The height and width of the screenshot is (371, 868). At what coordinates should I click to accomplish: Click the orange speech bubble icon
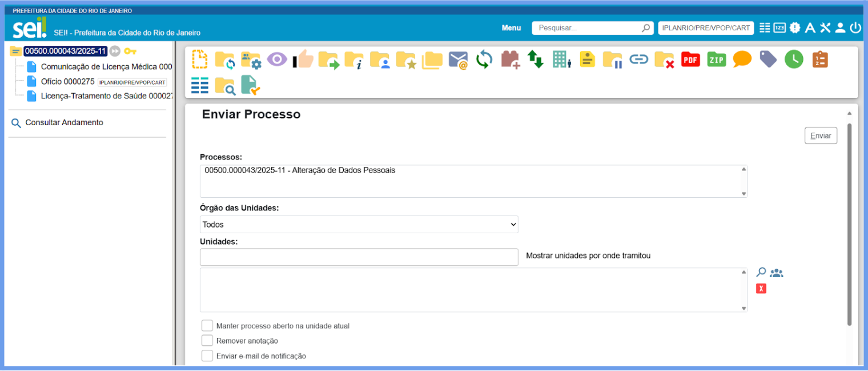coord(742,59)
